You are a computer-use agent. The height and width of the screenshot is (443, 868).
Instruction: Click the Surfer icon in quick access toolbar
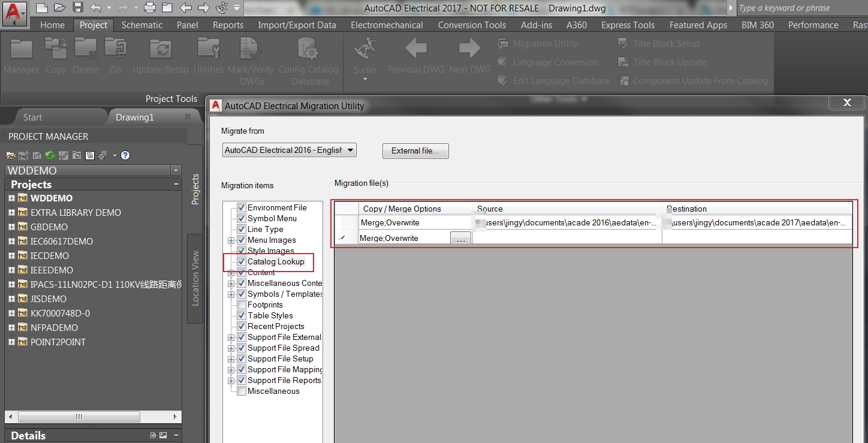point(221,8)
